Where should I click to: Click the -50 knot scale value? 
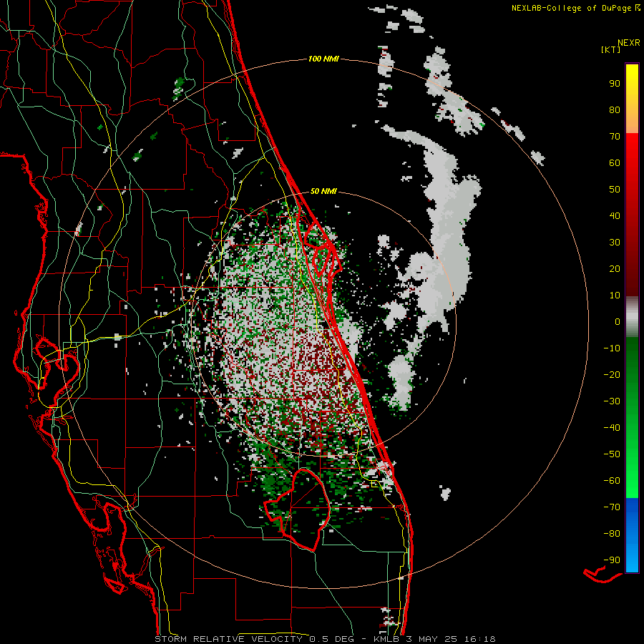tap(612, 454)
